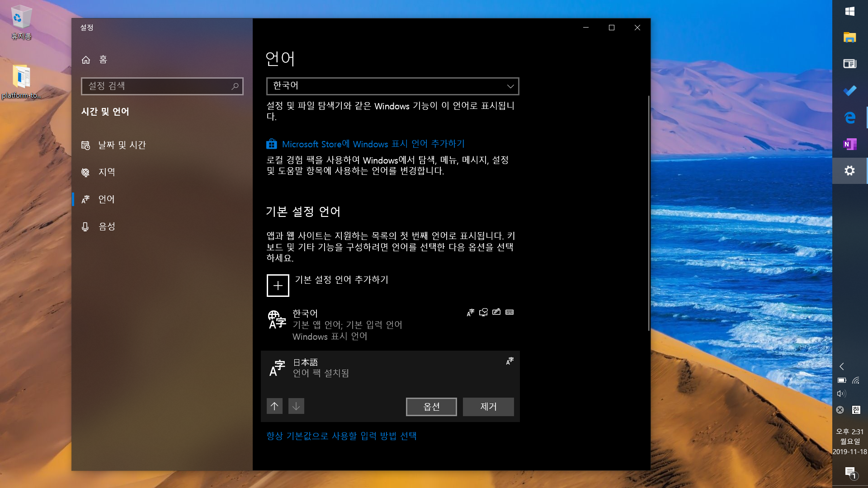Open File Explorer from the taskbar
Screen dimensions: 868x488
(849, 38)
